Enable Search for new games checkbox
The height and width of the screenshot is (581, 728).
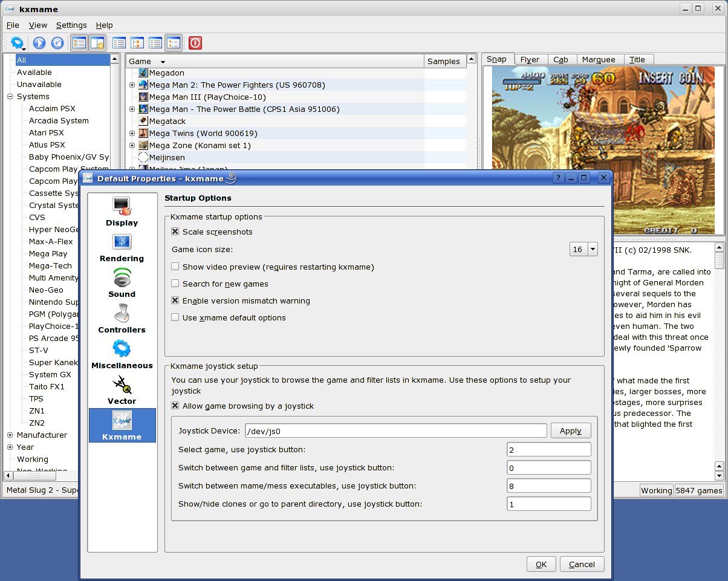click(175, 284)
